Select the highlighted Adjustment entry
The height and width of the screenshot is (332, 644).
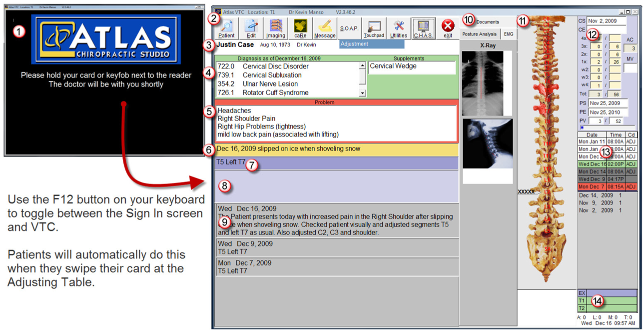point(372,44)
